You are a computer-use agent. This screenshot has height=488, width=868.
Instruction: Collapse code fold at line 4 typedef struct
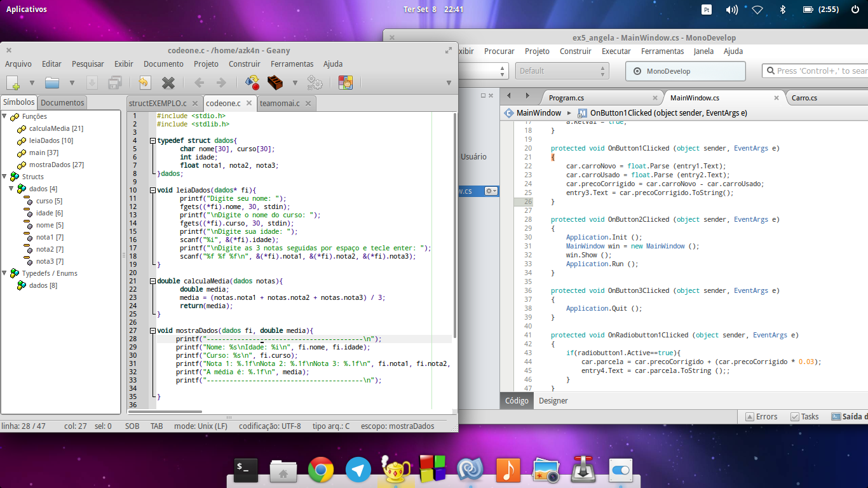coord(153,140)
